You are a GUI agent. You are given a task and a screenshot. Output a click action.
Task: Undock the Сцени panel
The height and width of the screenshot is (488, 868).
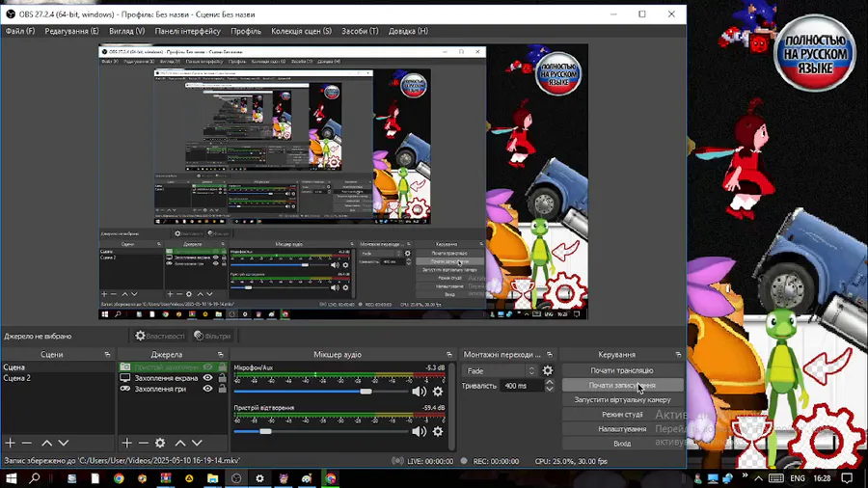(107, 355)
